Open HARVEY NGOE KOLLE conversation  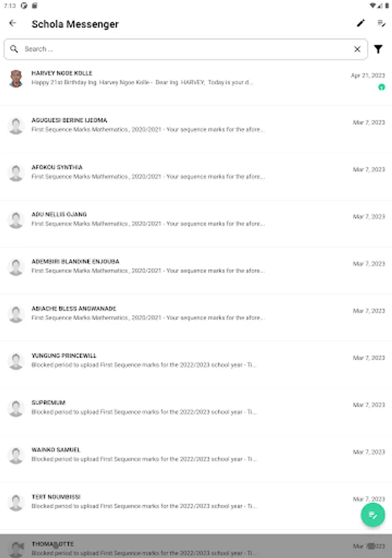(x=196, y=82)
